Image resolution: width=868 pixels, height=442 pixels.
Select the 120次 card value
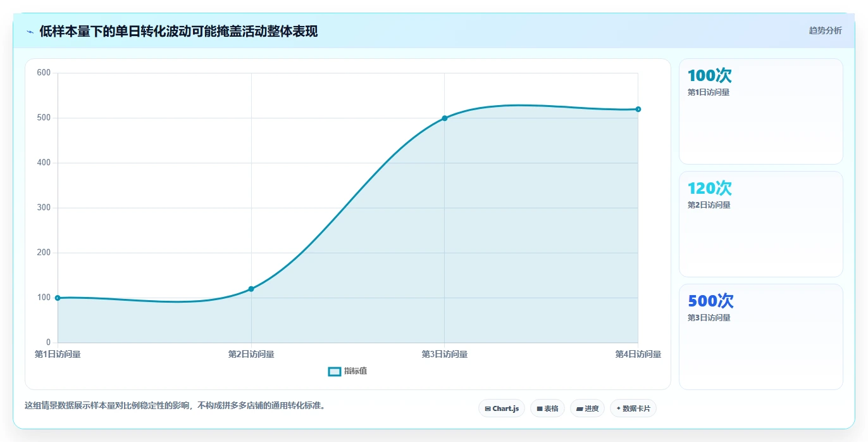pos(710,188)
